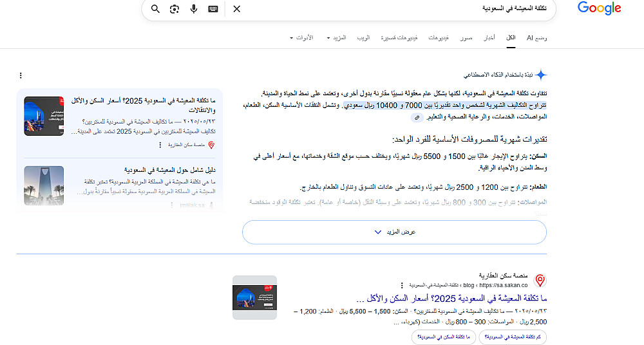Open source card دليل شامل حول المعيشة في السعودية
The height and width of the screenshot is (345, 644).
(x=169, y=170)
